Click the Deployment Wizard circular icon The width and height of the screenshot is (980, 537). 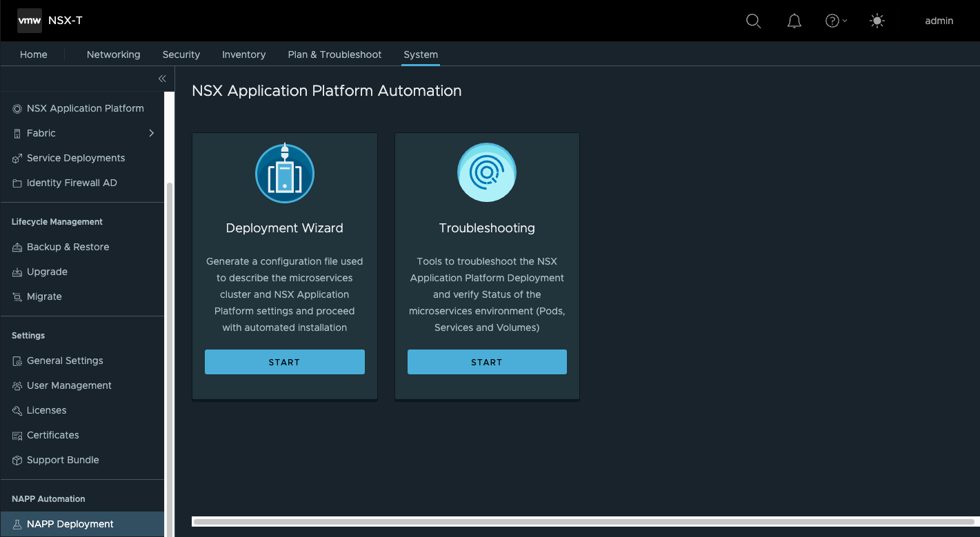click(284, 172)
